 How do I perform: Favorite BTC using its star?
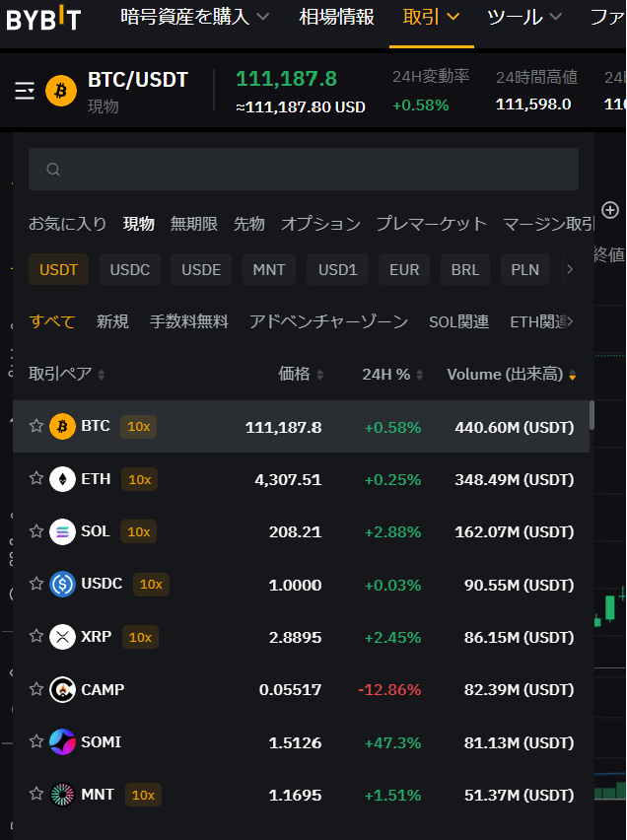pos(36,426)
